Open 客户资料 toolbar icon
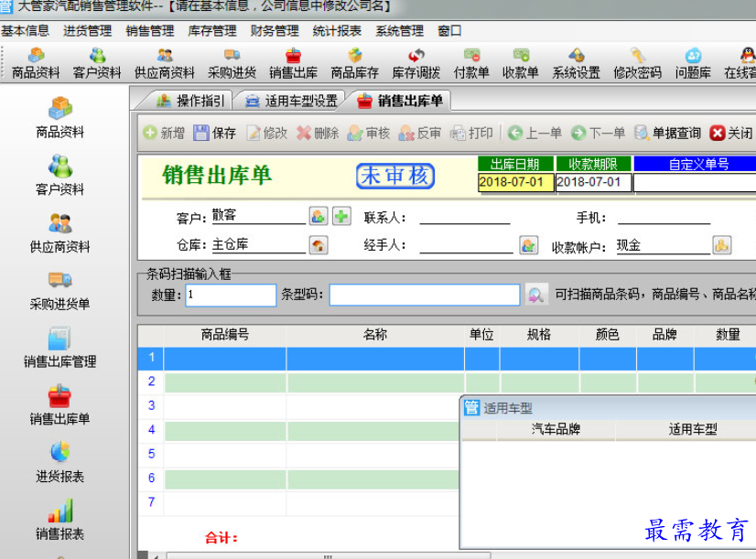This screenshot has width=756, height=559. [x=97, y=64]
